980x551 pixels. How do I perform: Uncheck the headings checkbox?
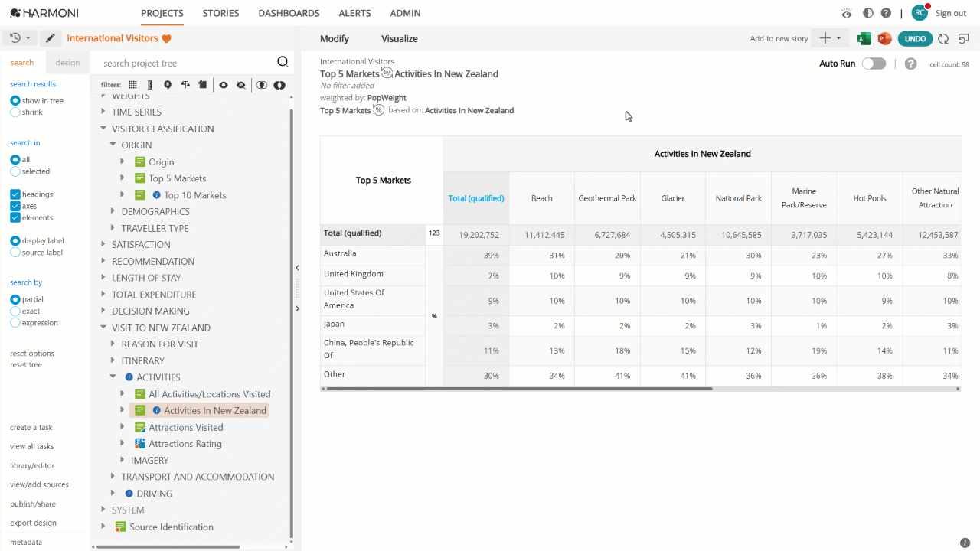pos(15,194)
